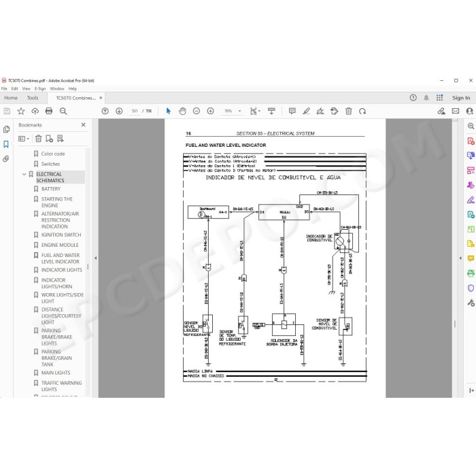The width and height of the screenshot is (476, 476).
Task: Click the stamp tool icon
Action: point(335,111)
